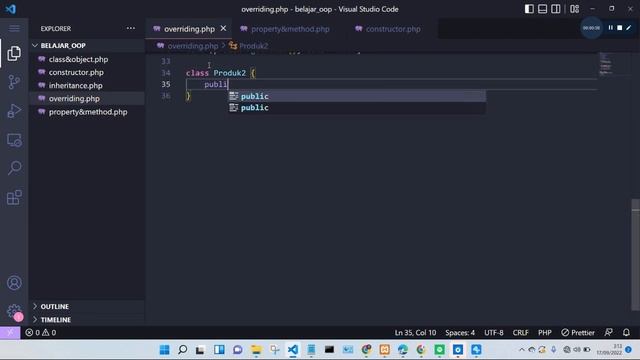Screen dimensions: 640x360
Task: Click the remote window indicator in status bar
Action: (10, 333)
